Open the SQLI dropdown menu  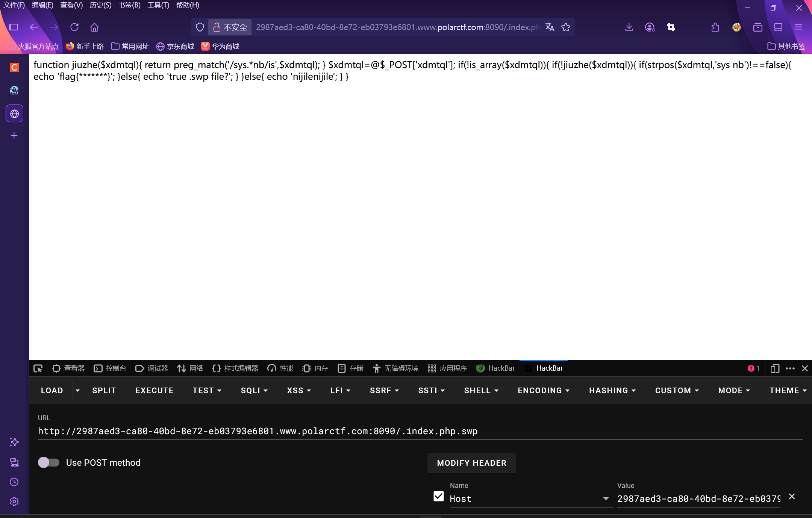tap(254, 391)
